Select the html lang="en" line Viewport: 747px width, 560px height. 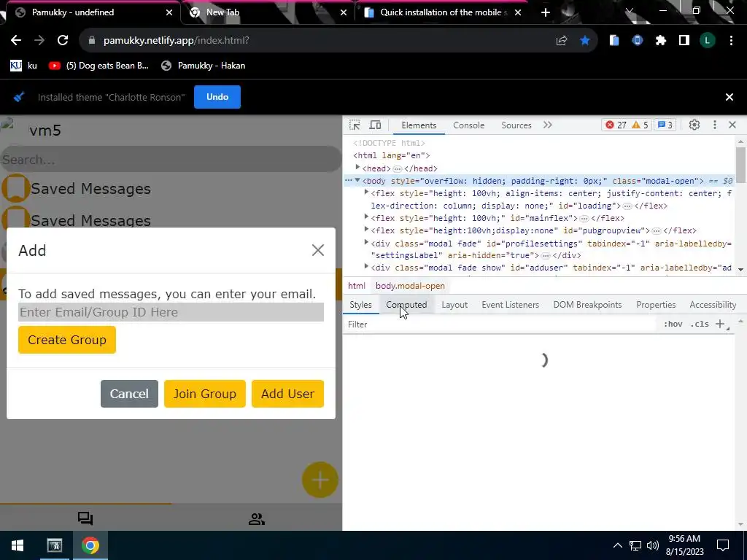coord(391,155)
